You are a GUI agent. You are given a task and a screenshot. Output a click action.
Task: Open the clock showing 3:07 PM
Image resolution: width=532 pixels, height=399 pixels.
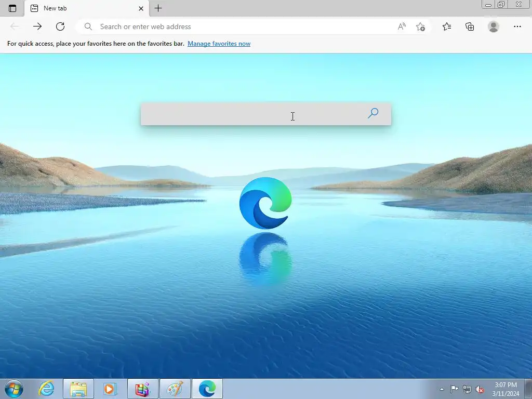506,389
